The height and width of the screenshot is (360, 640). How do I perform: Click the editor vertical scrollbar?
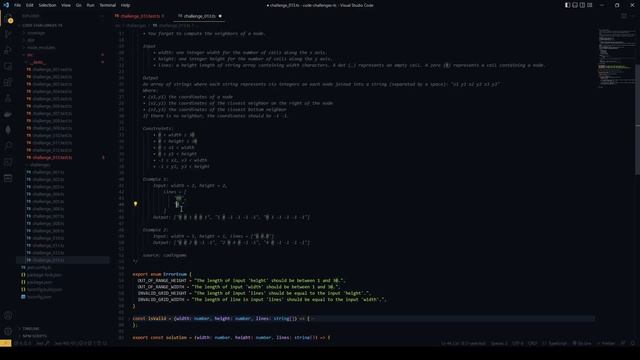click(638, 119)
